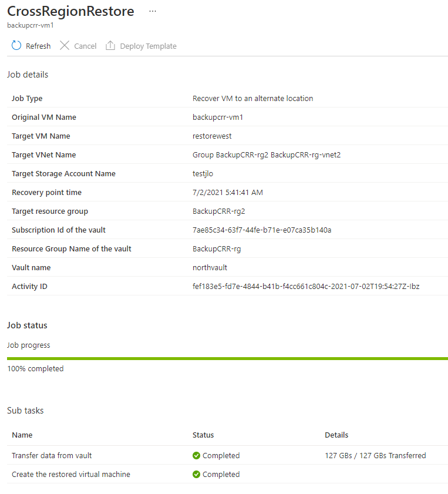
Task: Click the BackupCRR-rg vault resource group value
Action: (x=217, y=249)
